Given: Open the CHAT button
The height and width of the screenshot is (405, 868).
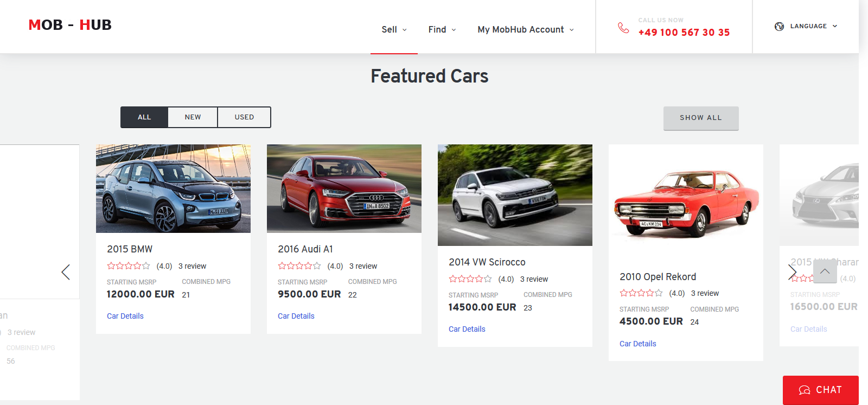Looking at the screenshot, I should pyautogui.click(x=820, y=390).
